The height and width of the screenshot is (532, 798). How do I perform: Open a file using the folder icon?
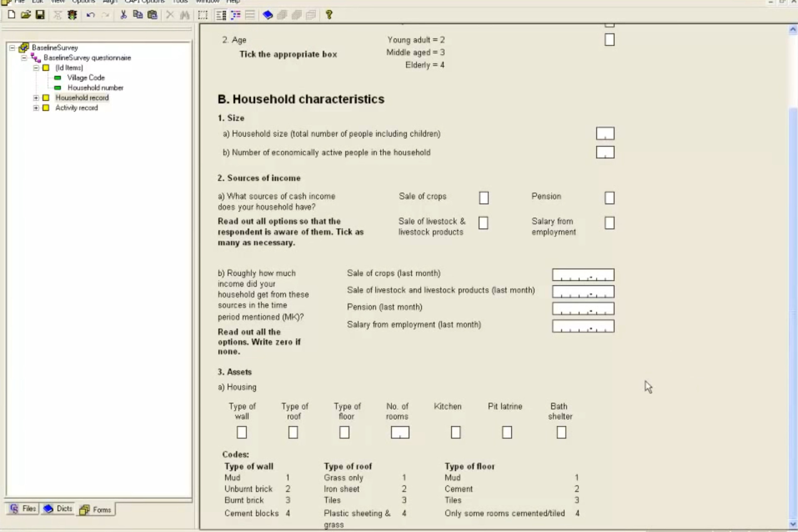(x=26, y=15)
